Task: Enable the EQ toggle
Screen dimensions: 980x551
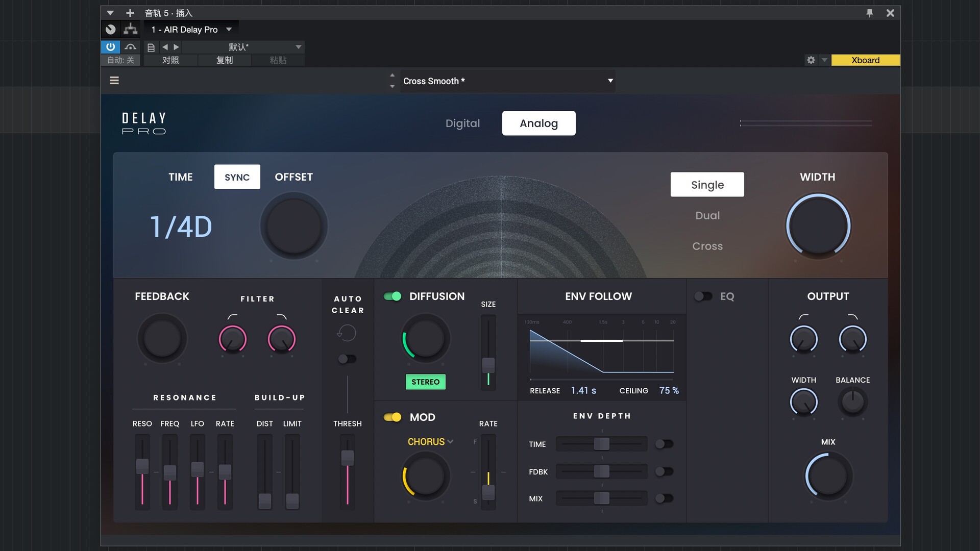Action: [703, 296]
